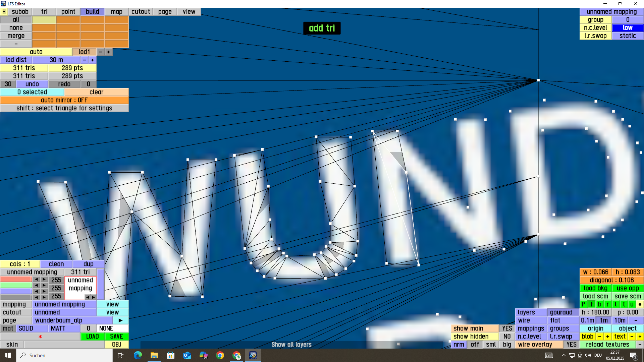Toggle show main YES setting

tap(507, 328)
